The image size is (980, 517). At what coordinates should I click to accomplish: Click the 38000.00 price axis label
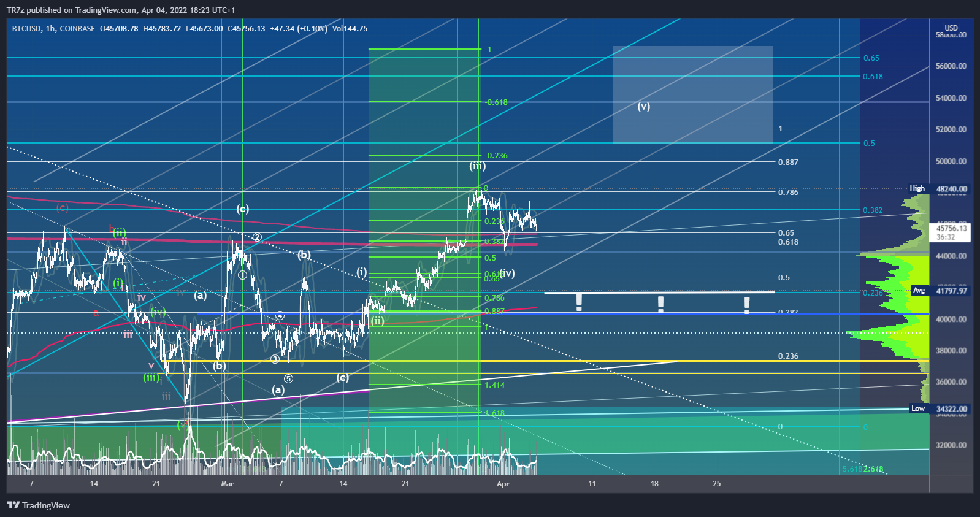[951, 351]
